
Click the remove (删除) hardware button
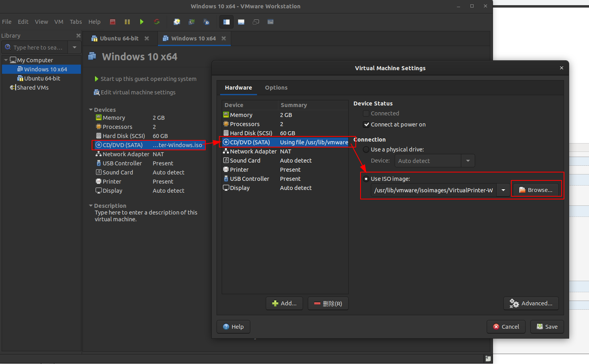click(x=328, y=303)
